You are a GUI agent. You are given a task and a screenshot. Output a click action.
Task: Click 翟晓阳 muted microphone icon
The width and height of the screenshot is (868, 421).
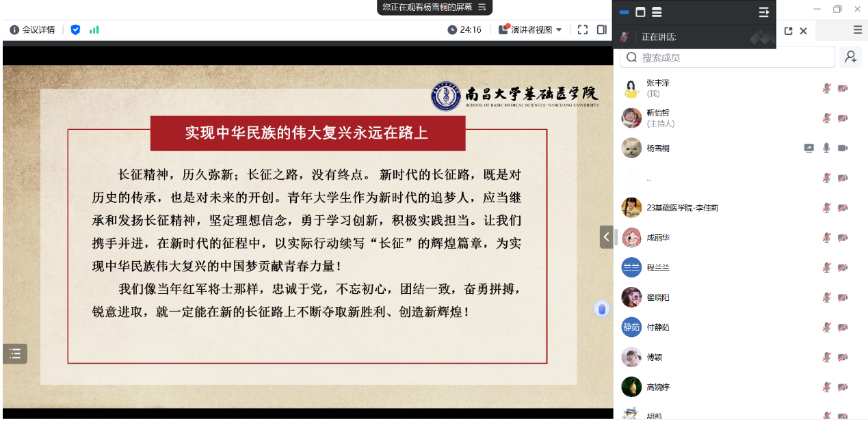(x=826, y=297)
